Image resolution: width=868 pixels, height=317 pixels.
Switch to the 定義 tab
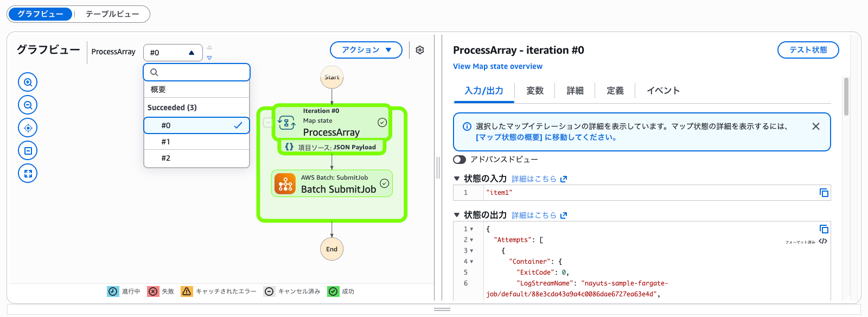(x=614, y=90)
